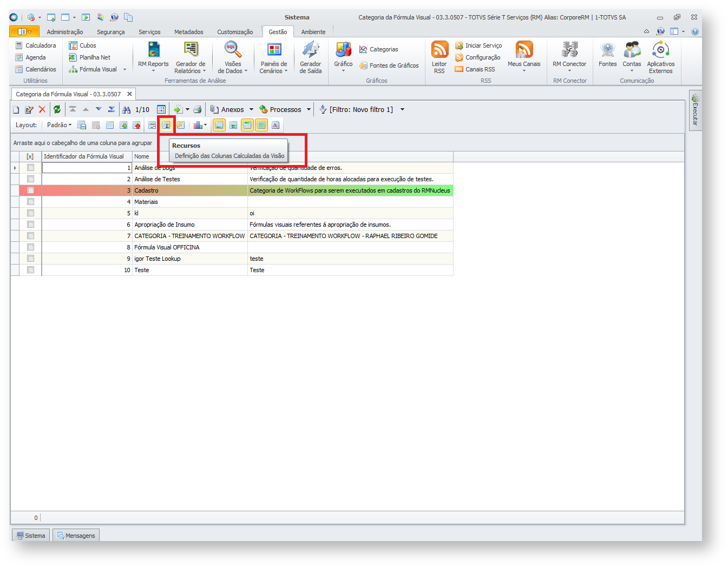The image size is (728, 567).
Task: Open the Mensagens panel at the bottom
Action: click(76, 536)
